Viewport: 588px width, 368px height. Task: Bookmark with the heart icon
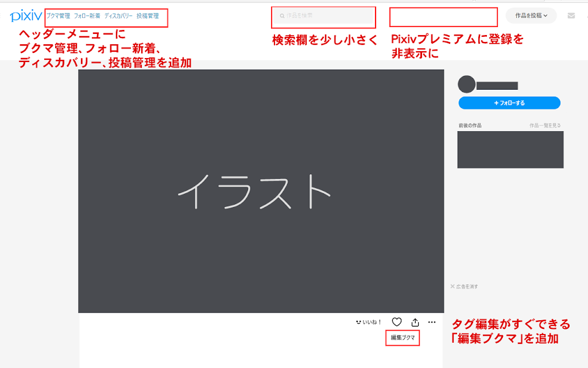[397, 322]
